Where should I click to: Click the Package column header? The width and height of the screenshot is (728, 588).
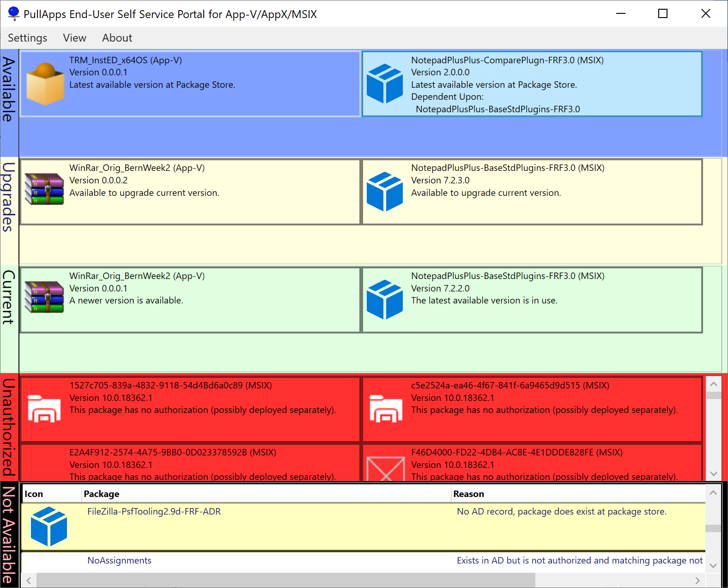click(266, 494)
